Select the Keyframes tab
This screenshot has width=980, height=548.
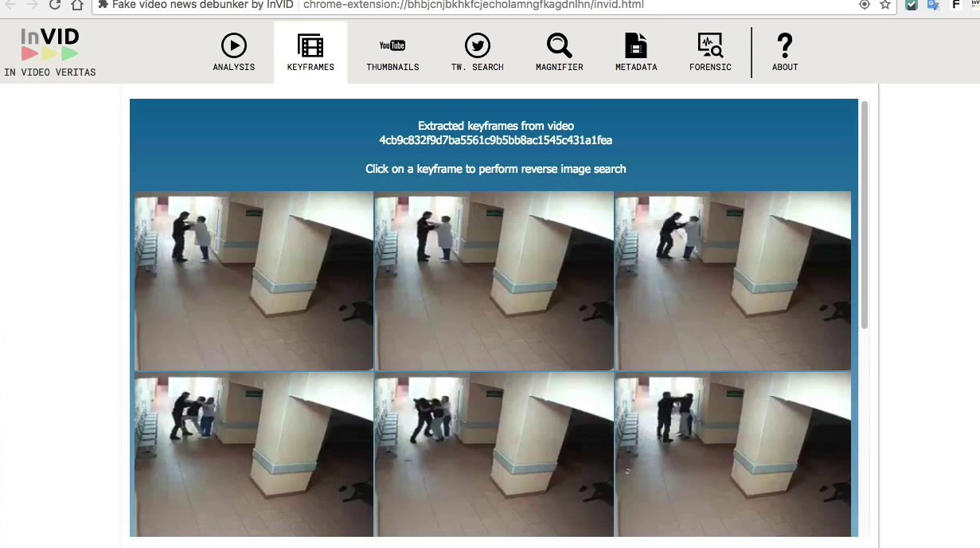(x=310, y=53)
